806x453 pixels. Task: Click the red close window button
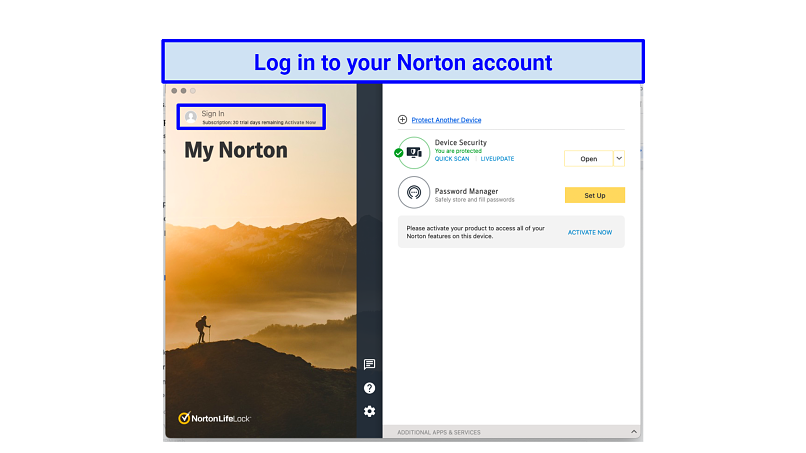pos(174,91)
